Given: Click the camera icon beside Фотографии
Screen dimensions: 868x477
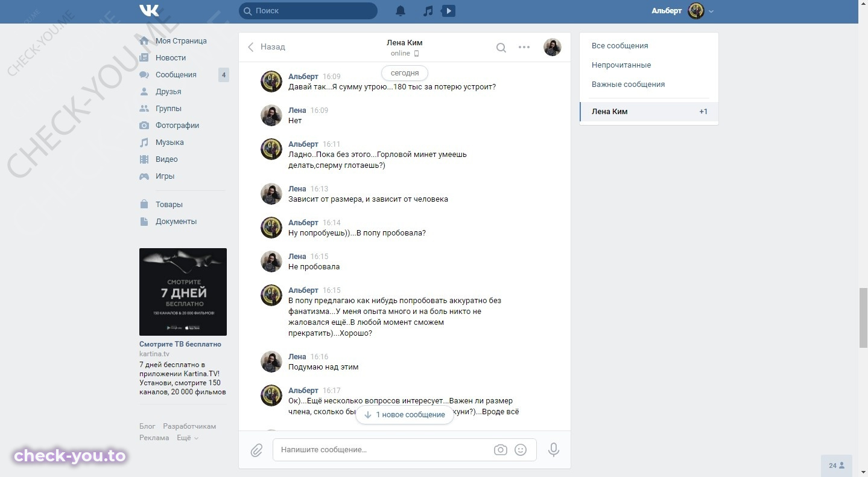Looking at the screenshot, I should click(144, 126).
